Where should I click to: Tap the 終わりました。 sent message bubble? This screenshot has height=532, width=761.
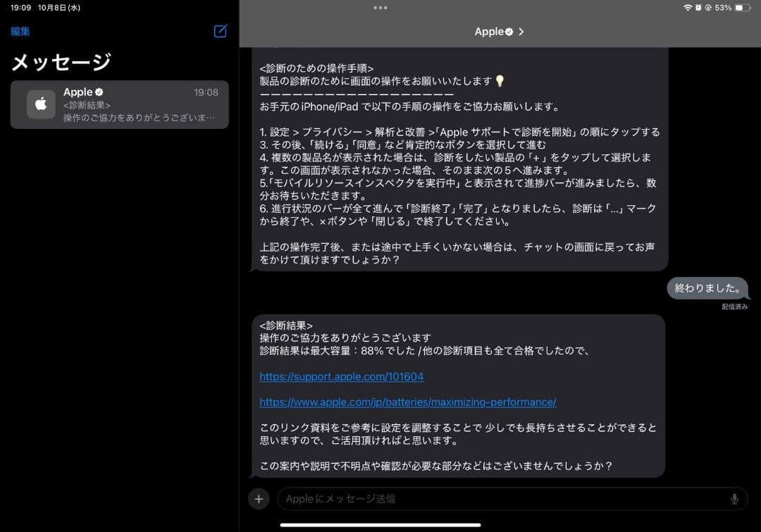[x=707, y=288]
